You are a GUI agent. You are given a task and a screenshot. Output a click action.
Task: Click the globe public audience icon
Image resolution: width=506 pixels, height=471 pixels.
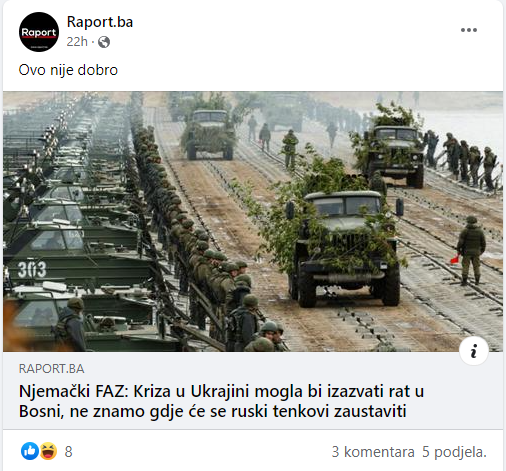pos(104,42)
